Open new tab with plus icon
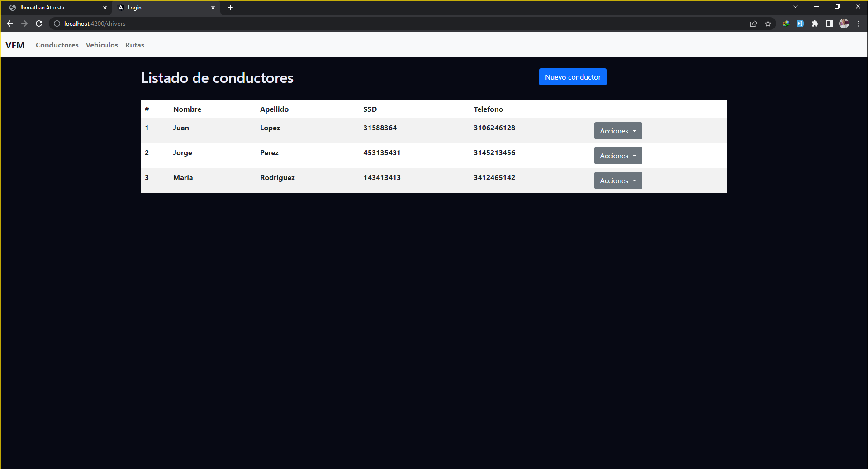868x469 pixels. coord(230,8)
